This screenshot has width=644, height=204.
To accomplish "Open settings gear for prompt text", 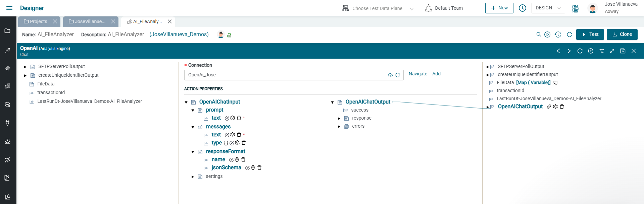I will (233, 118).
